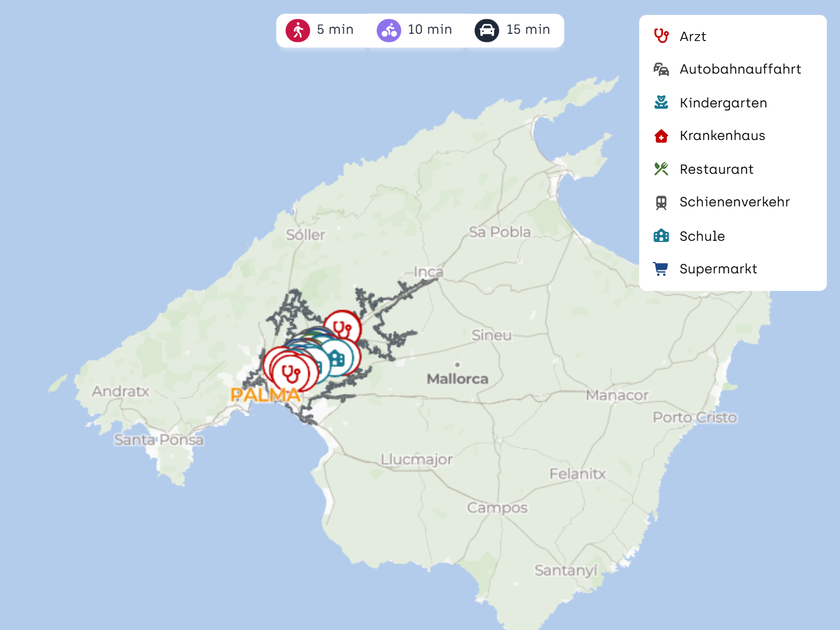This screenshot has width=840, height=630.
Task: Click the Restaurant cutlery icon
Action: [661, 169]
